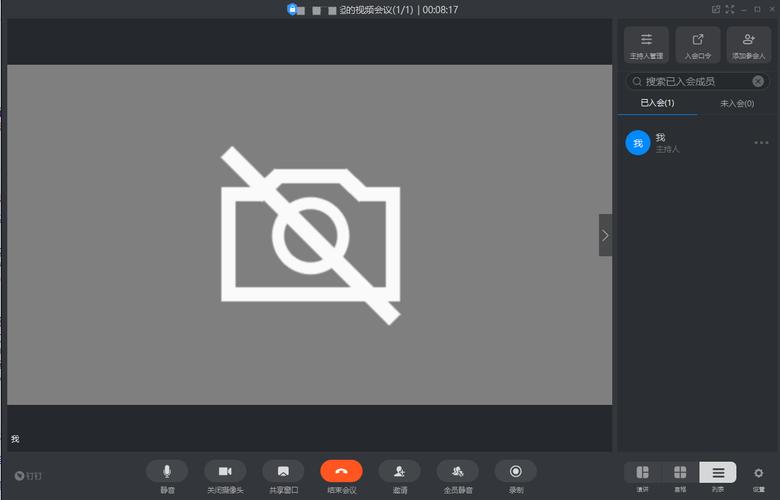Open settings (设置) gear icon
Viewport: 780px width, 500px height.
(759, 473)
